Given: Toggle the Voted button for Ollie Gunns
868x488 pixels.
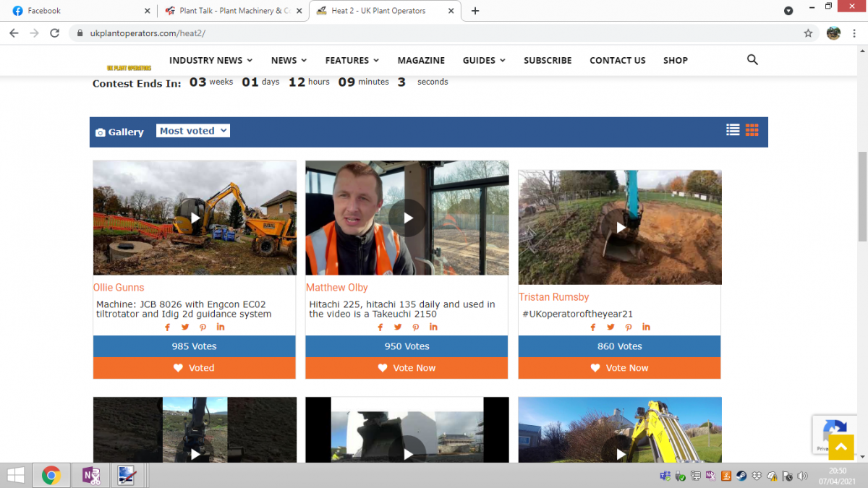Looking at the screenshot, I should pyautogui.click(x=195, y=368).
